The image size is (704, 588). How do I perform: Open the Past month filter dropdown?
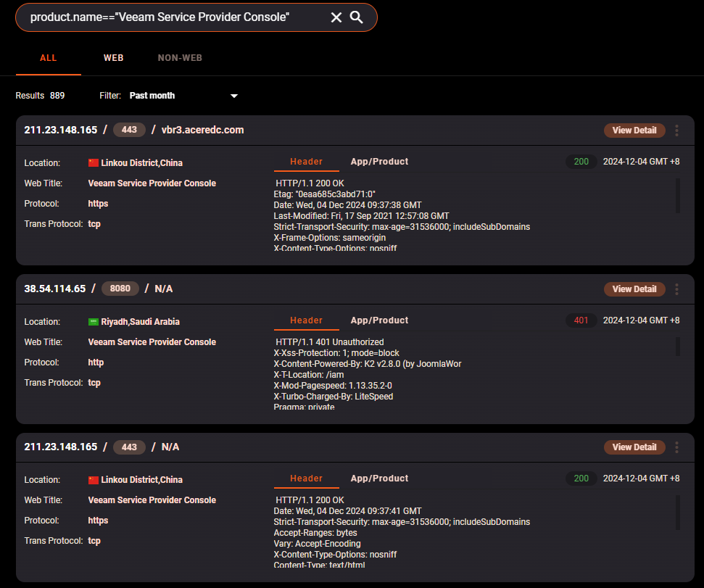point(152,95)
